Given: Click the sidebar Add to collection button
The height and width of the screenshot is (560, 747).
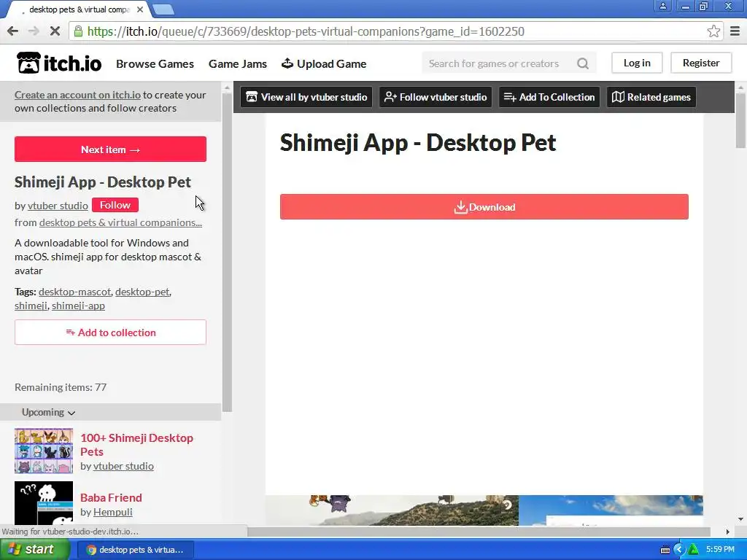Looking at the screenshot, I should (111, 332).
